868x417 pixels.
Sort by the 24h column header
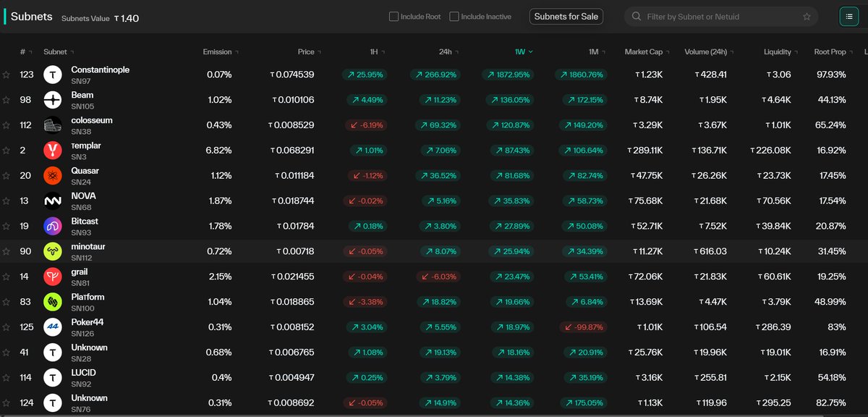pos(448,52)
